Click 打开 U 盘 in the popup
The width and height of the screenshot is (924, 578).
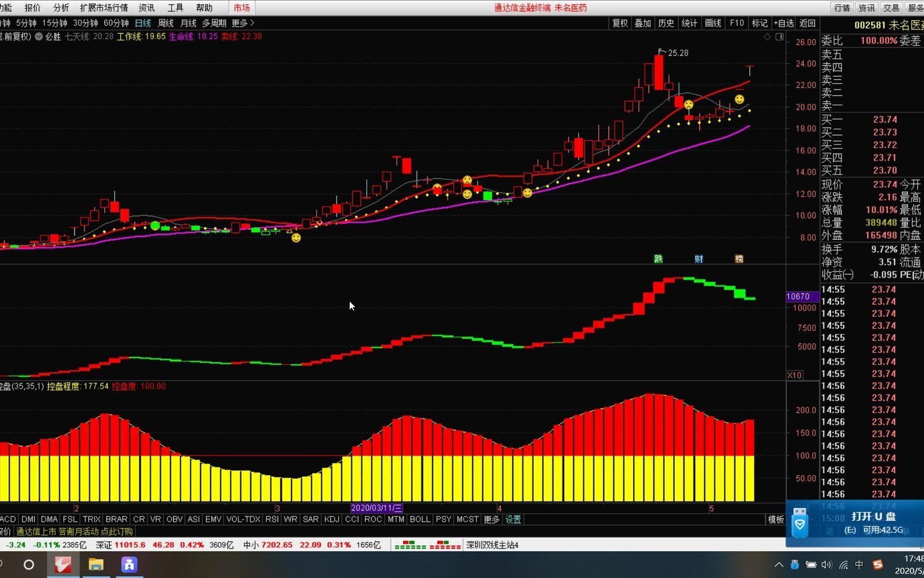(873, 516)
